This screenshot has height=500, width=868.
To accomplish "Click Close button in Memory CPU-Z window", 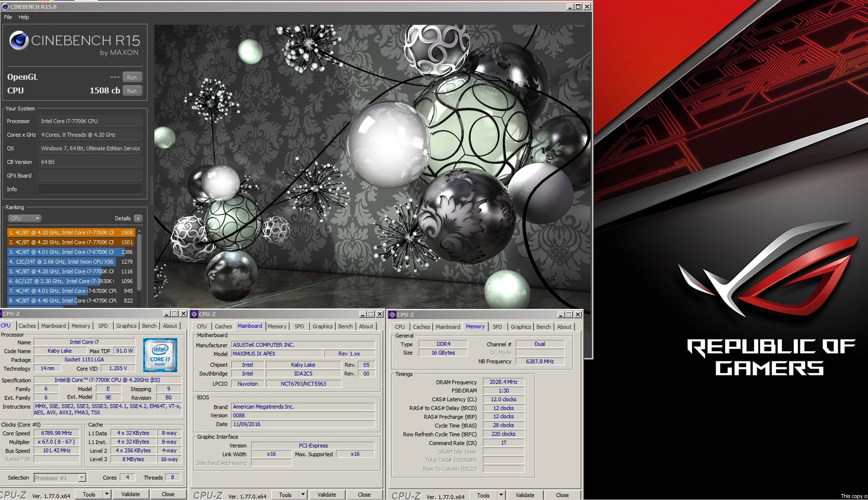I will [562, 495].
